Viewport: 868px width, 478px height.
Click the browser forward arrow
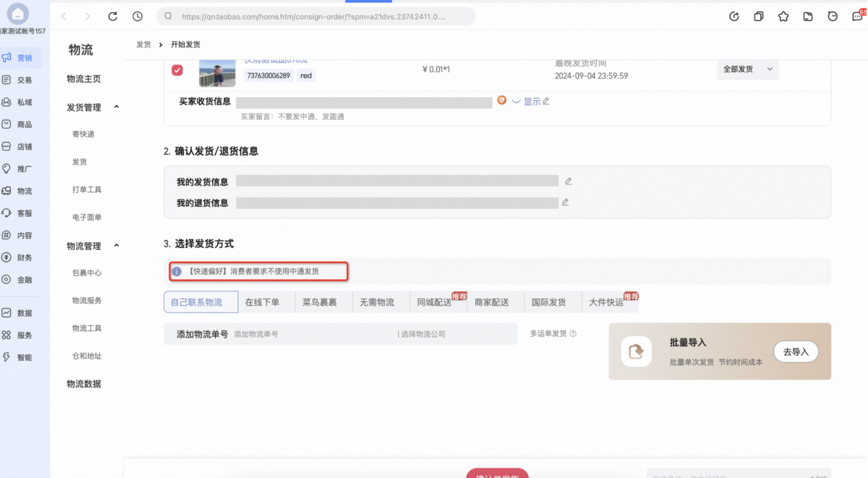(88, 16)
